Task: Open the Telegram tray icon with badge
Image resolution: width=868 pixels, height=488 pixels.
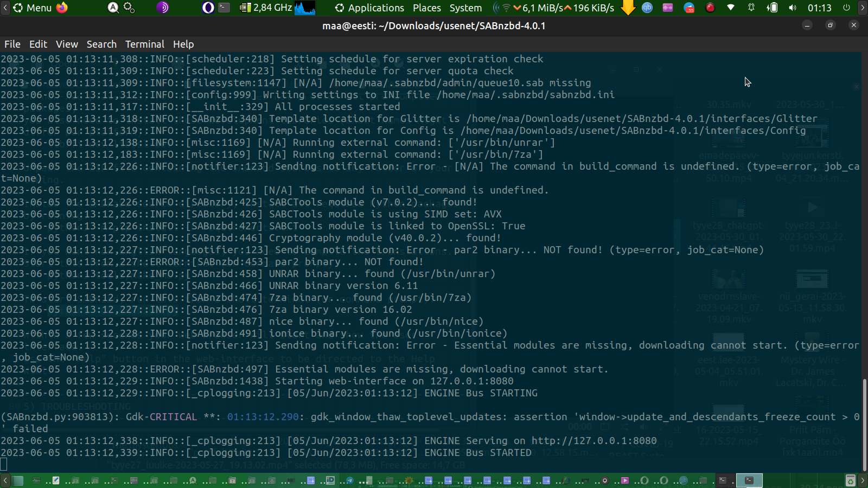Action: [x=689, y=8]
